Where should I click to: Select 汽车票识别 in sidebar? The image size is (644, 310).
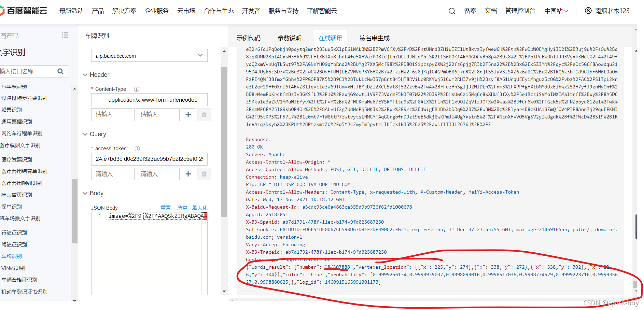(x=14, y=87)
